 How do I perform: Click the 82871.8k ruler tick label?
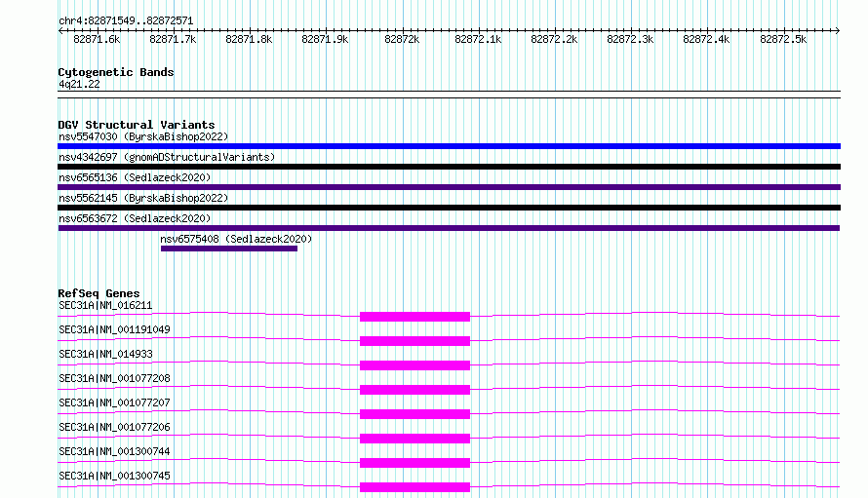[x=249, y=39]
